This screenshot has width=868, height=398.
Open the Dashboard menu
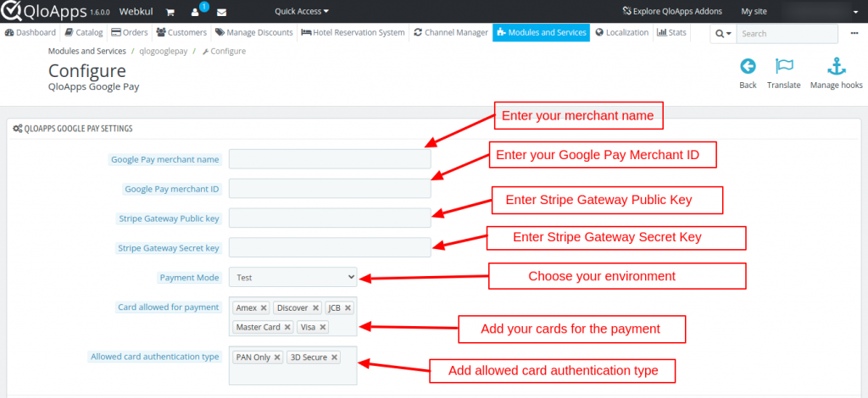[x=31, y=33]
